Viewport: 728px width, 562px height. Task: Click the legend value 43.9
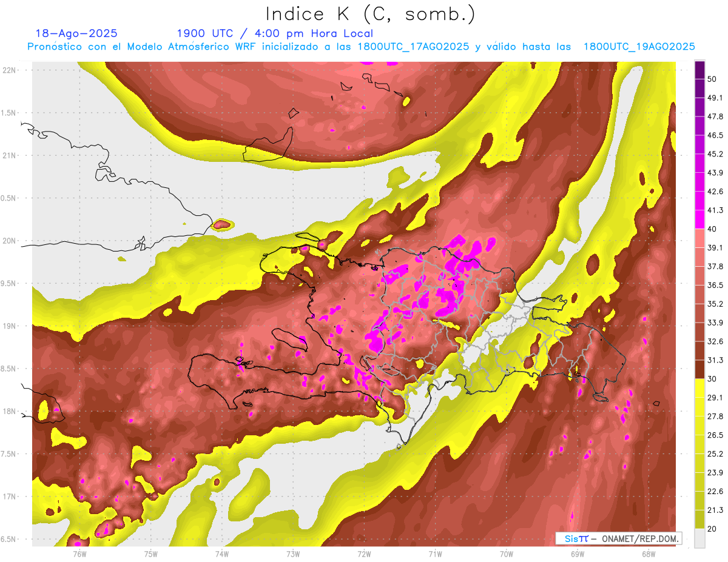(x=715, y=173)
